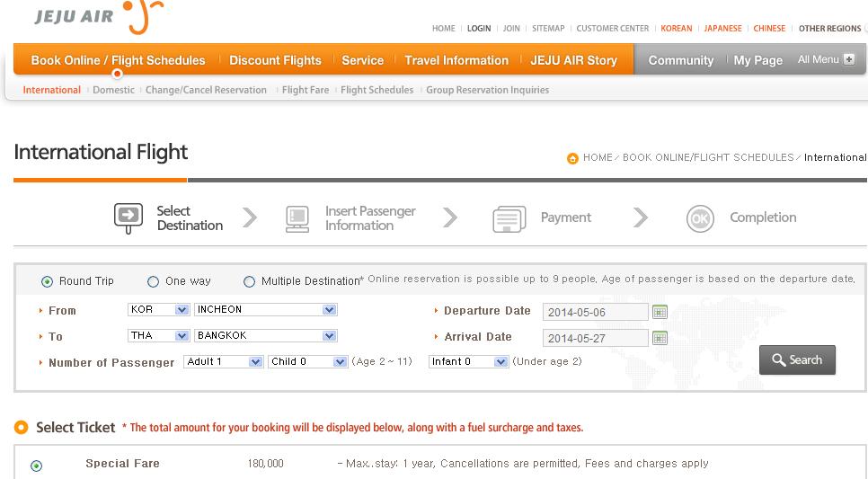Open the Adult passenger count dropdown
The image size is (868, 479).
(224, 361)
